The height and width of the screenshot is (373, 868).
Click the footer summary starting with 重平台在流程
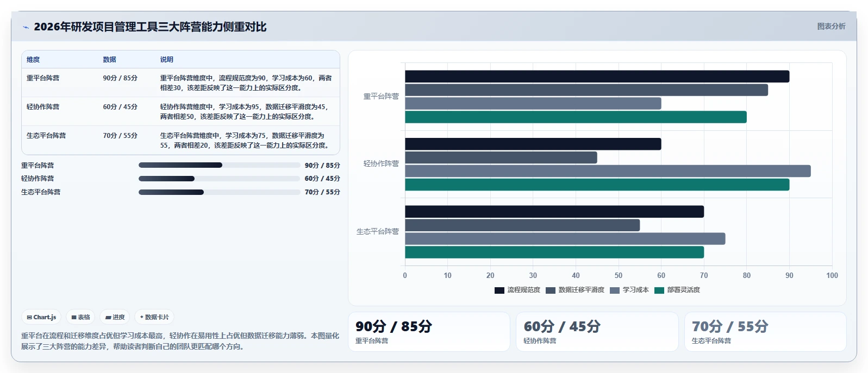tap(180, 342)
